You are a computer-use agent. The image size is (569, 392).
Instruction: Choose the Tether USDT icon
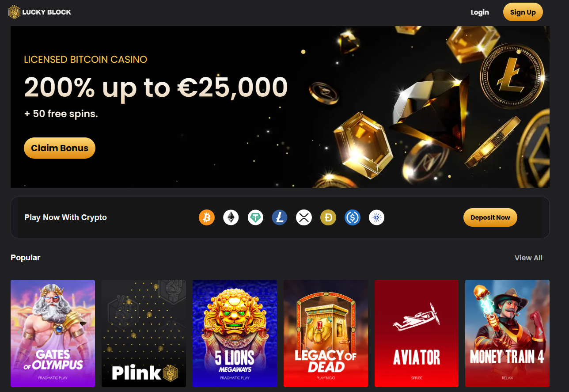[255, 217]
